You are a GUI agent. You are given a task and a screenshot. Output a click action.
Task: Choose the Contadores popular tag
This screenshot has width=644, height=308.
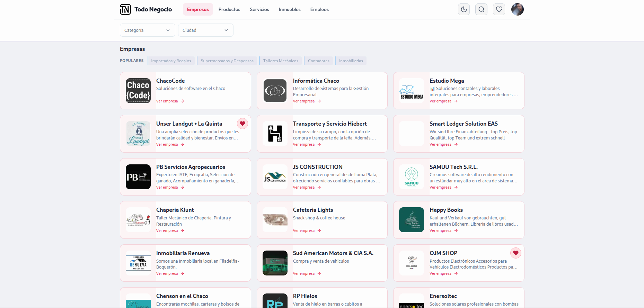pos(318,61)
